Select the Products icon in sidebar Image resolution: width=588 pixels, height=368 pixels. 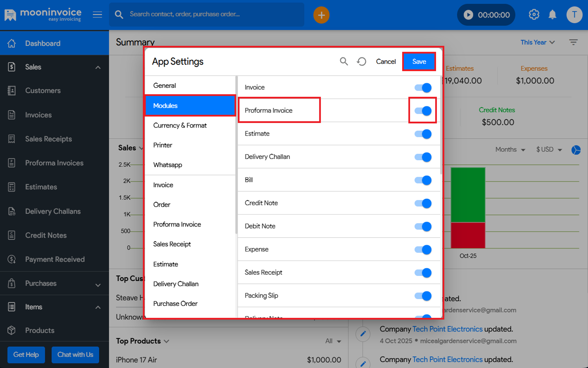point(11,330)
